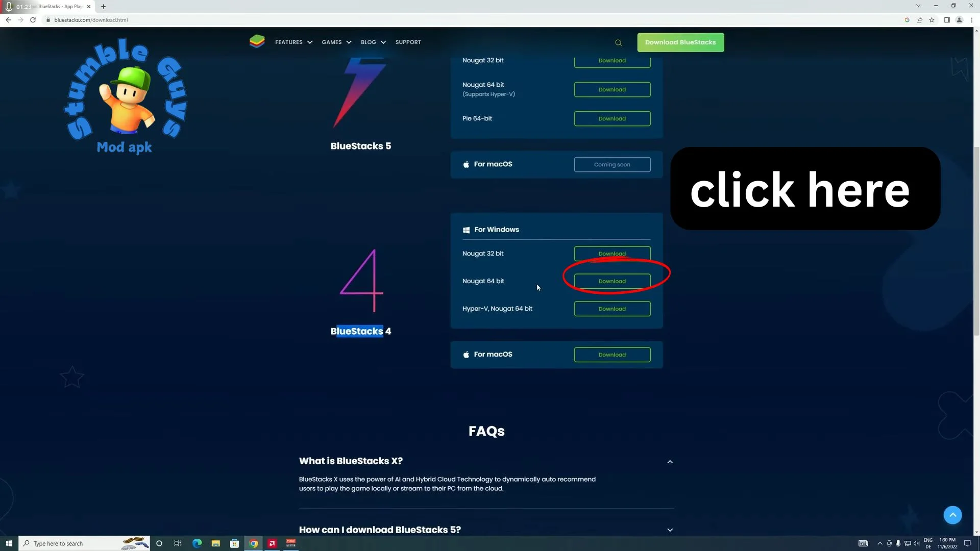Click the refresh page icon in browser
Screen dimensions: 980x551
pos(32,19)
